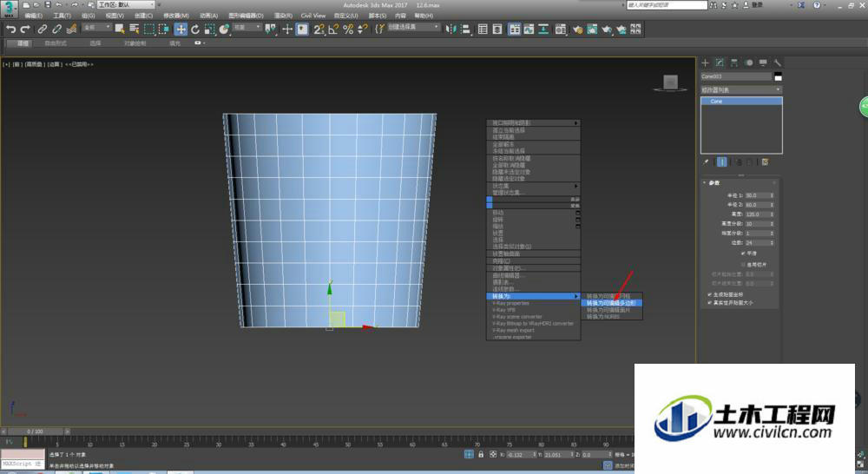This screenshot has height=474, width=868.
Task: Expand the viewport lighting submenu arrow
Action: (575, 123)
